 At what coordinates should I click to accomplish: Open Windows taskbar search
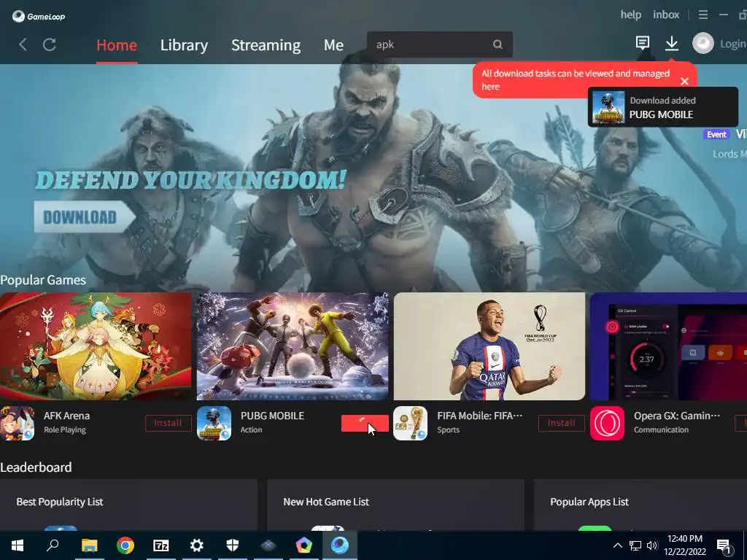pos(53,545)
